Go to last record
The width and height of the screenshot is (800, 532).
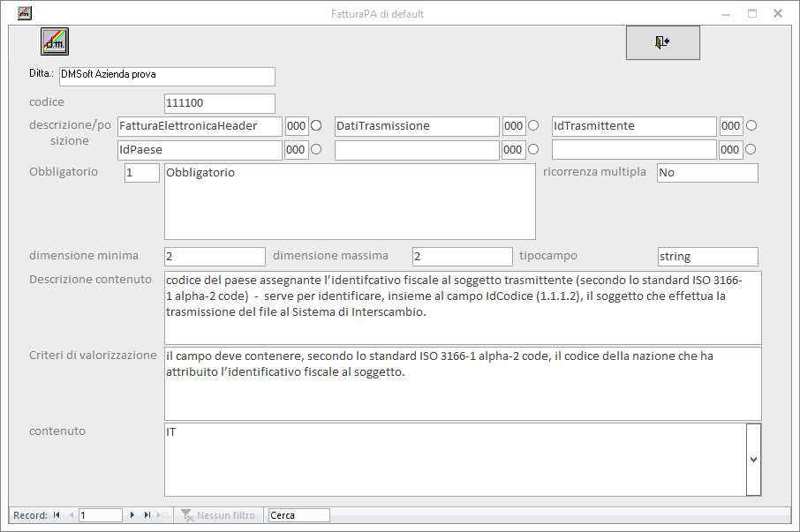pos(147,515)
